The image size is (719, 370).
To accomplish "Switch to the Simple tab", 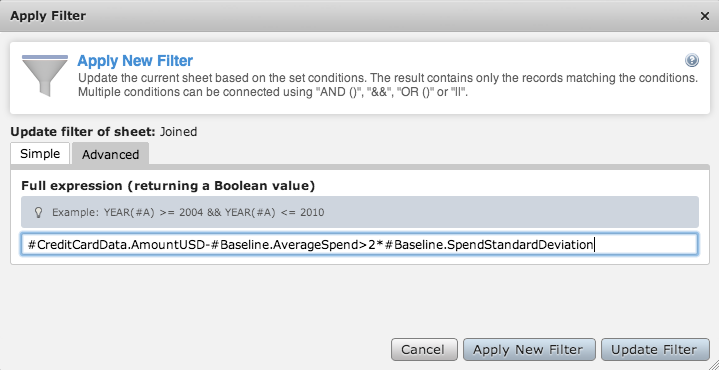I will pyautogui.click(x=40, y=154).
